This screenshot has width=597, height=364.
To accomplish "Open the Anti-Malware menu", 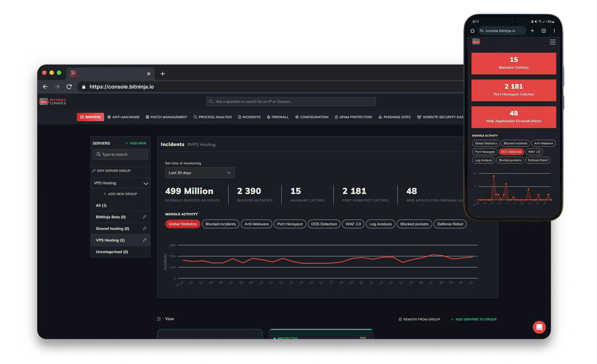I will (123, 117).
